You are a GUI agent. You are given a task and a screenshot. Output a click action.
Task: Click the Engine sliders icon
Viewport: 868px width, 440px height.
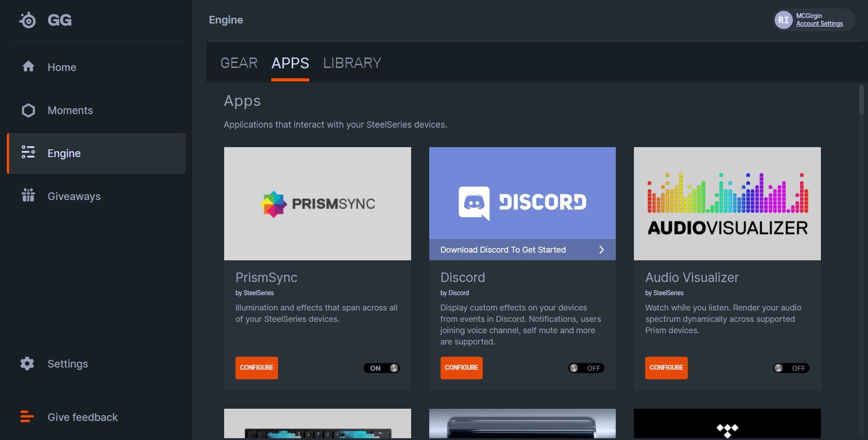coord(28,152)
